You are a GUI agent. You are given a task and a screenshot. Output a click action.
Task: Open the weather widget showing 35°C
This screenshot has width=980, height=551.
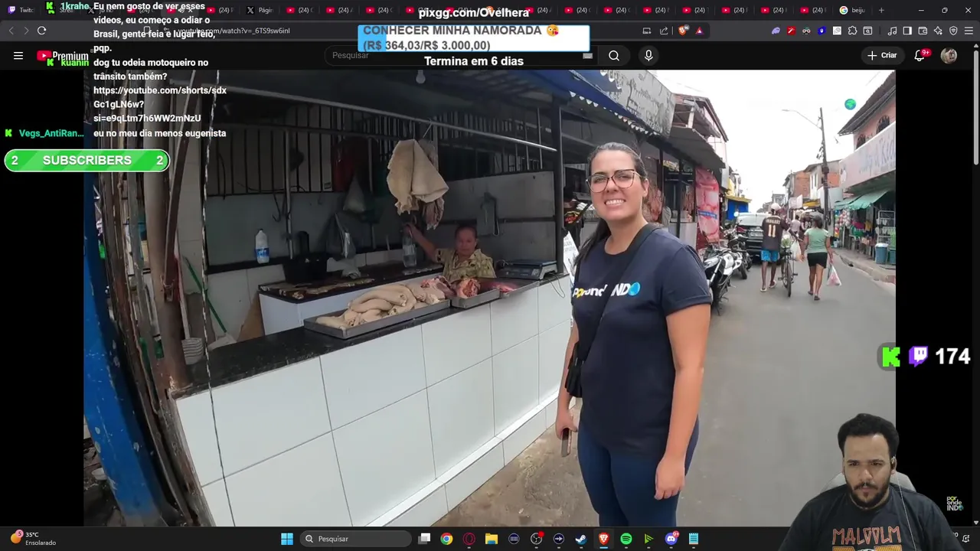tap(32, 538)
